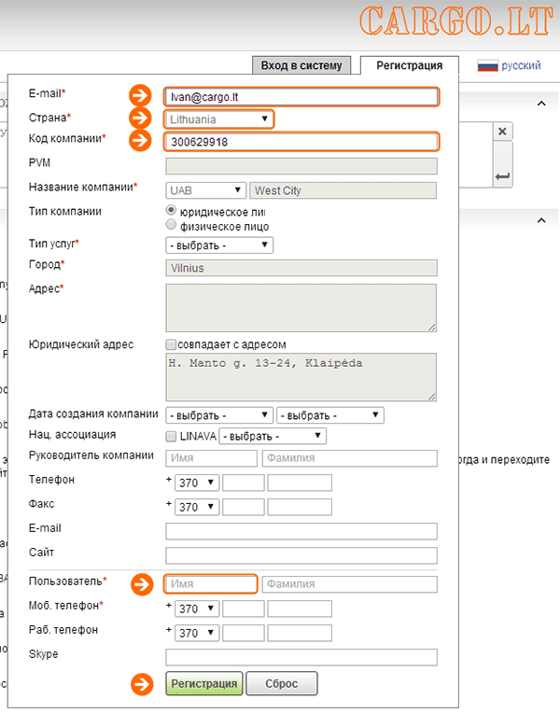This screenshot has width=560, height=728.
Task: Open the Страна country dropdown
Action: click(x=219, y=119)
